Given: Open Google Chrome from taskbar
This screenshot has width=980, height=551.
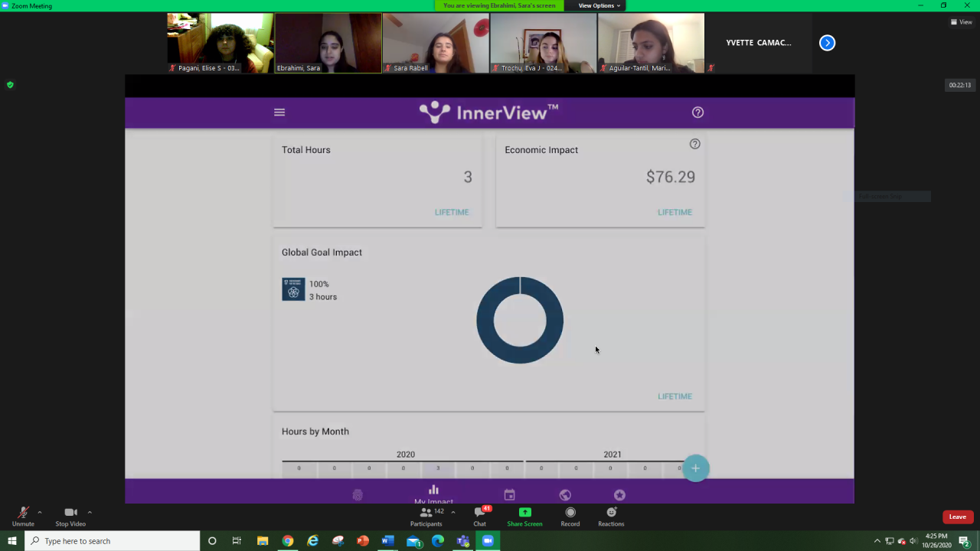Looking at the screenshot, I should 288,541.
